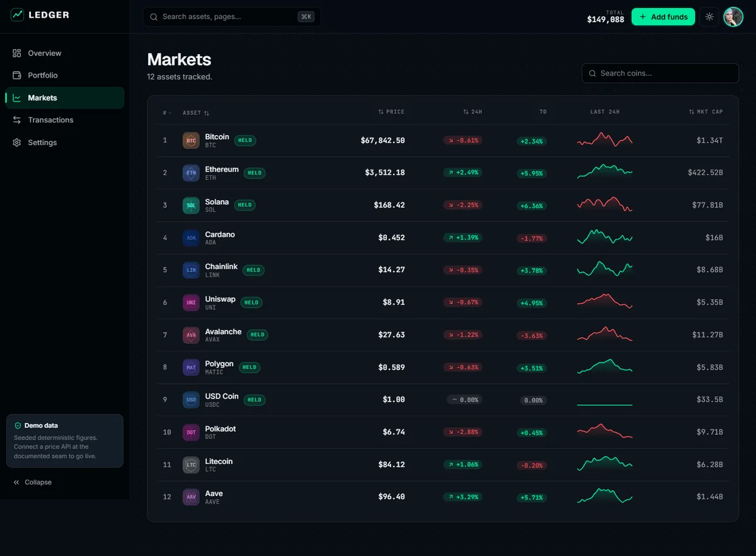The width and height of the screenshot is (756, 556).
Task: Select the Polkadot asset name
Action: [x=220, y=429]
